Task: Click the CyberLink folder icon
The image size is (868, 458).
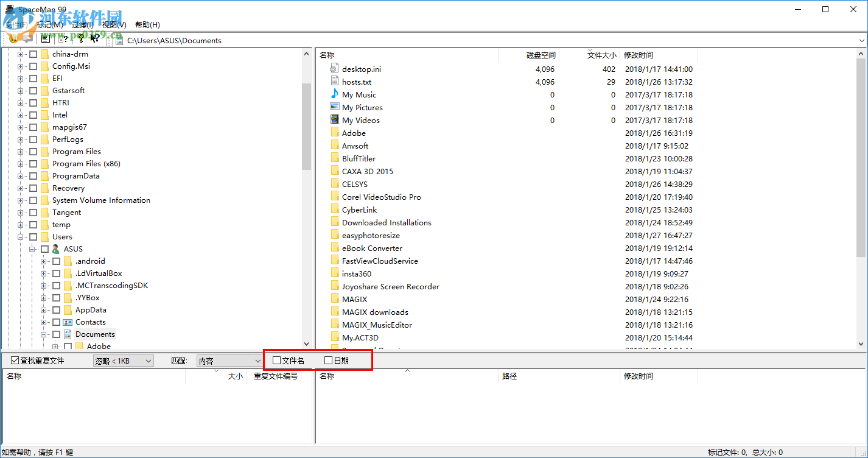Action: pos(334,210)
